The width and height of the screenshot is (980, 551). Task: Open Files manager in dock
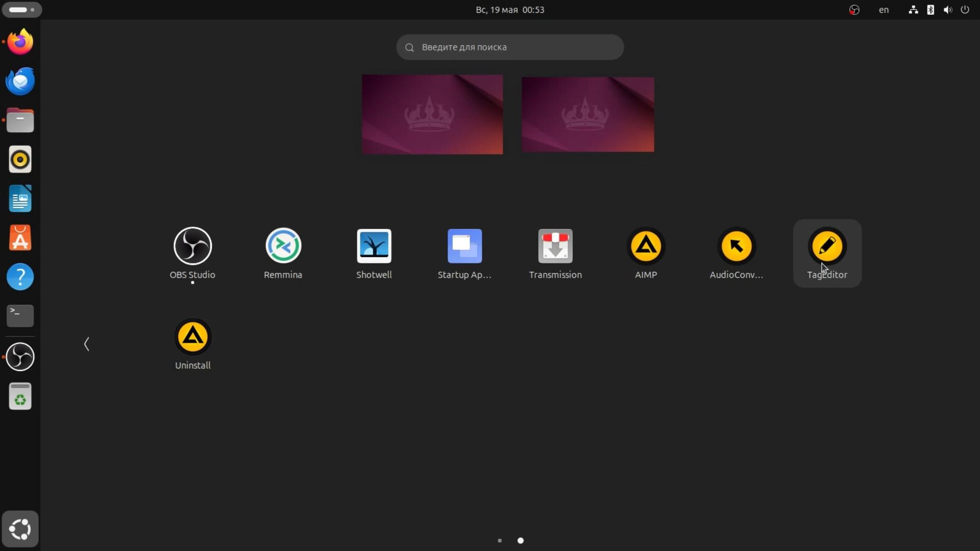(20, 120)
